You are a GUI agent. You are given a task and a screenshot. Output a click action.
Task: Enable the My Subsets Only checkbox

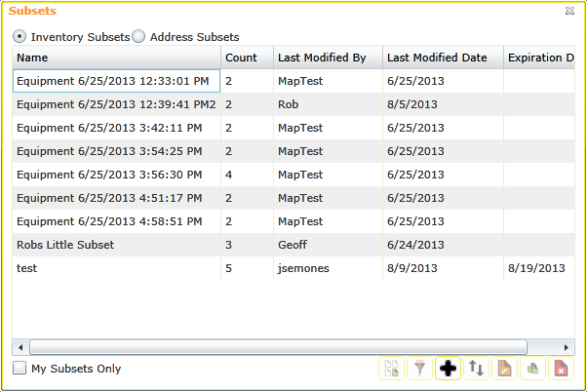click(20, 368)
